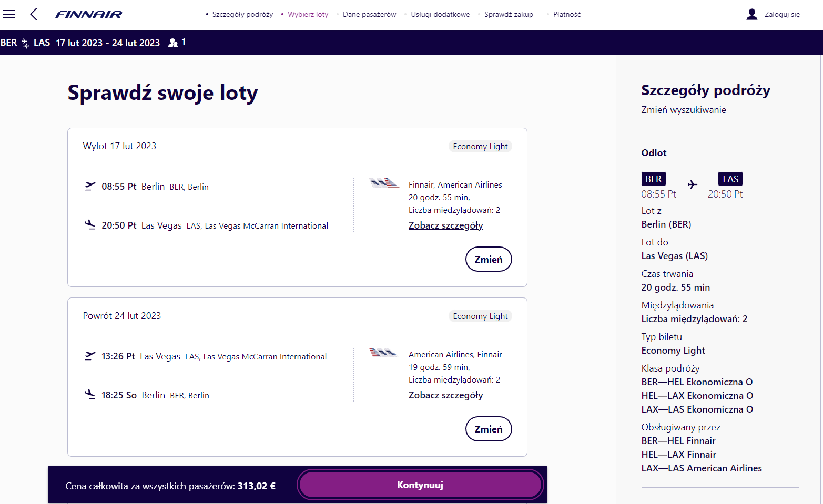823x504 pixels.
Task: Click '20 godz. 55 min' in sidebar
Action: tap(676, 287)
